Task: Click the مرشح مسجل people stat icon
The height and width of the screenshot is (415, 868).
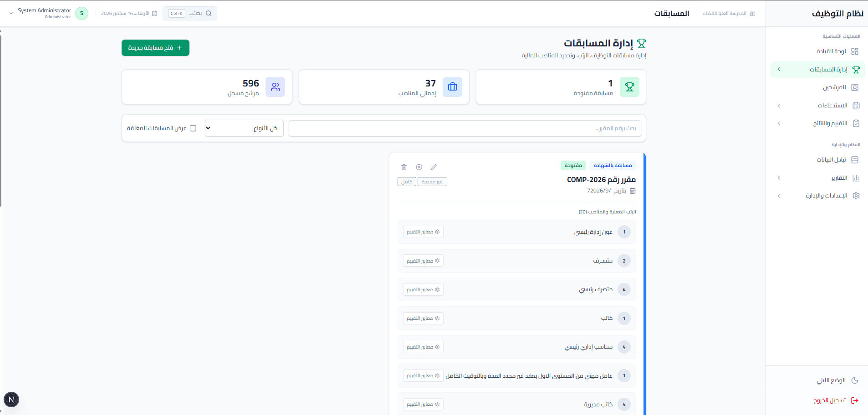Action: 276,87
